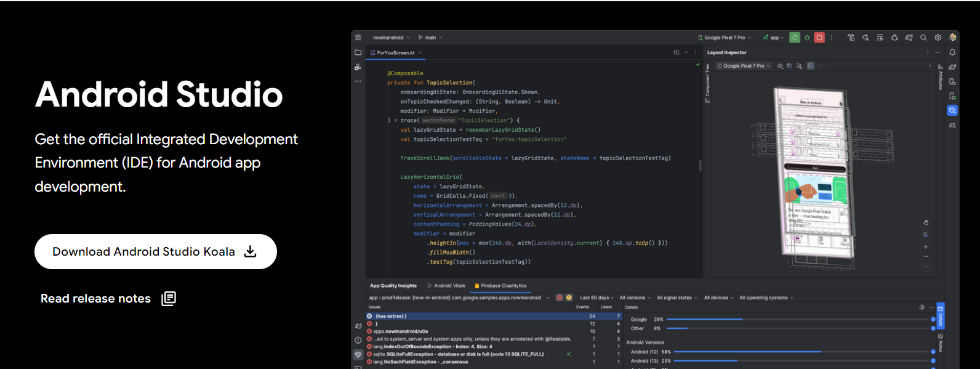Open All signal states filter
The height and width of the screenshot is (369, 980).
click(x=677, y=298)
